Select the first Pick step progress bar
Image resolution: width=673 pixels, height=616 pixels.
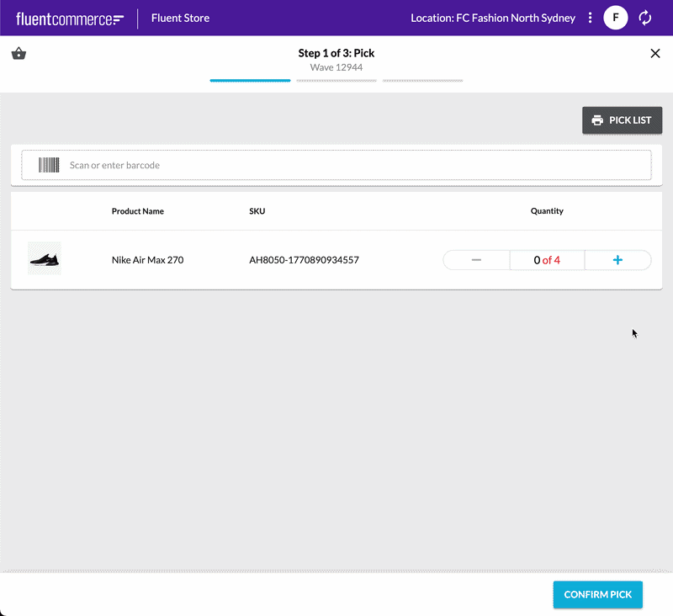[x=250, y=80]
